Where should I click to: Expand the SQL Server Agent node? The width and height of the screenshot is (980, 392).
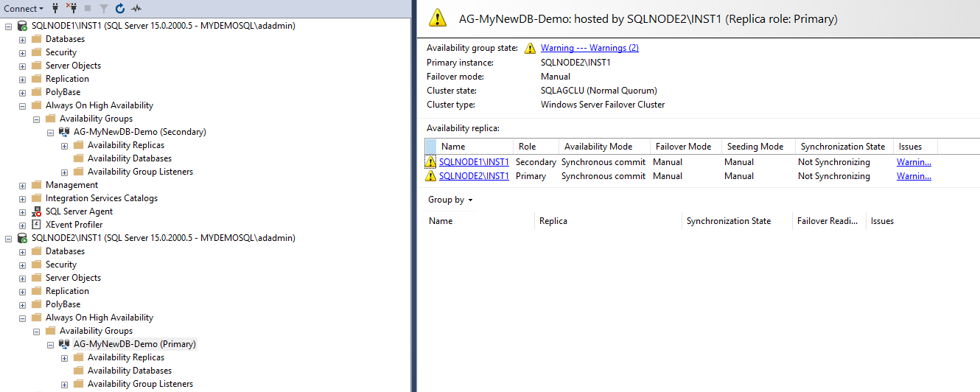22,211
